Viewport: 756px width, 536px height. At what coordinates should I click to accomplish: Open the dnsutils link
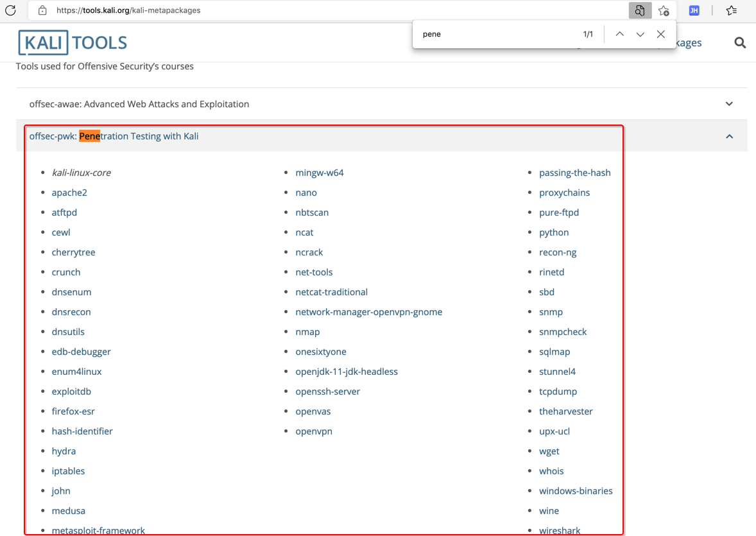coord(68,332)
